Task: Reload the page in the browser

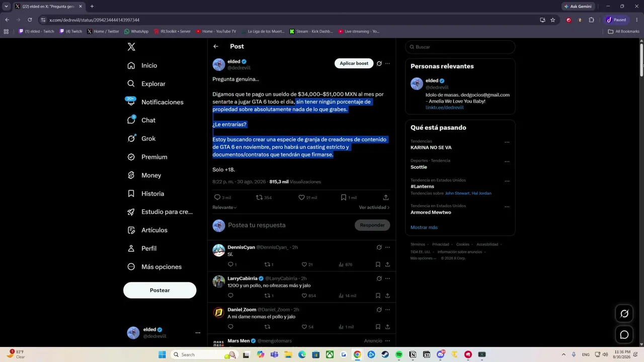Action: [x=30, y=20]
